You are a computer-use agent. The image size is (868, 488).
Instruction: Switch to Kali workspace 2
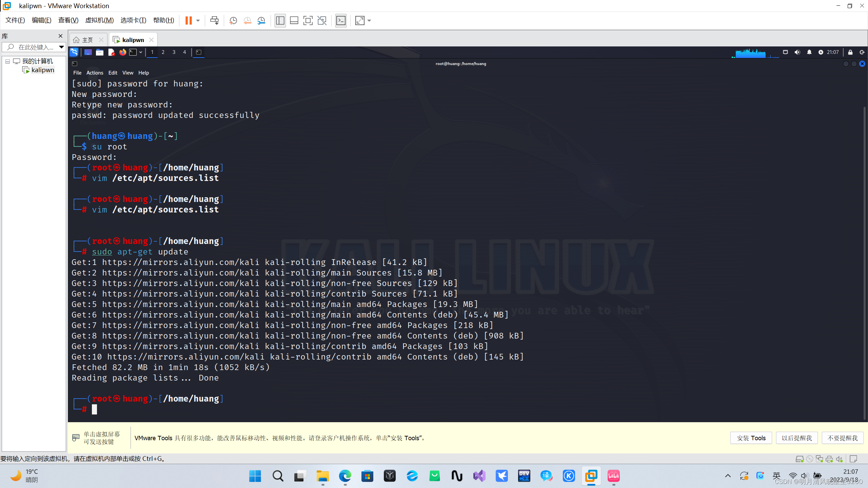[163, 52]
